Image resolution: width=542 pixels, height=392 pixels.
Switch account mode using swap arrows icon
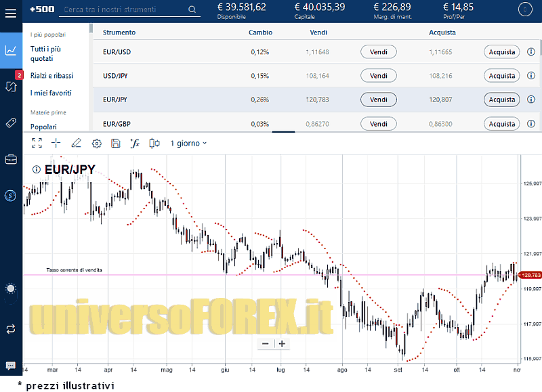[x=11, y=329]
